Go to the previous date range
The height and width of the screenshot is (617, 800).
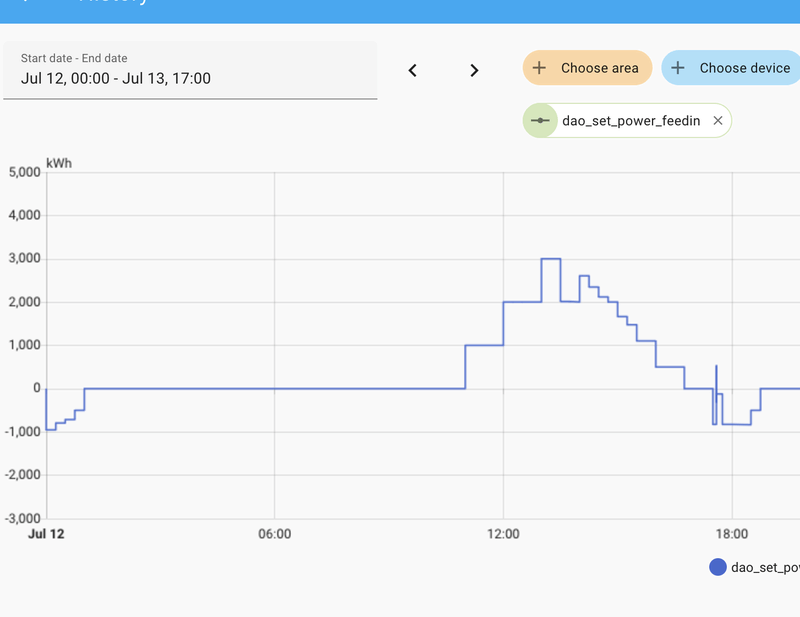tap(412, 70)
